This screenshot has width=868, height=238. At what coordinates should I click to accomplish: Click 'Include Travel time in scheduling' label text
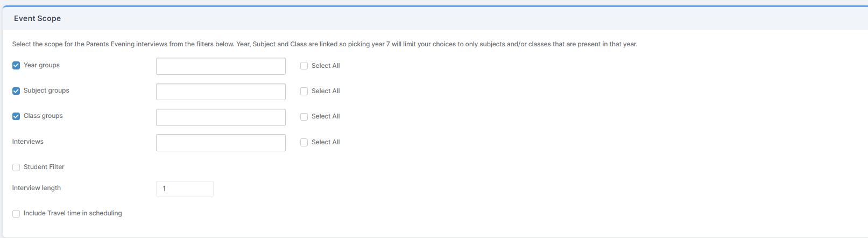[73, 213]
